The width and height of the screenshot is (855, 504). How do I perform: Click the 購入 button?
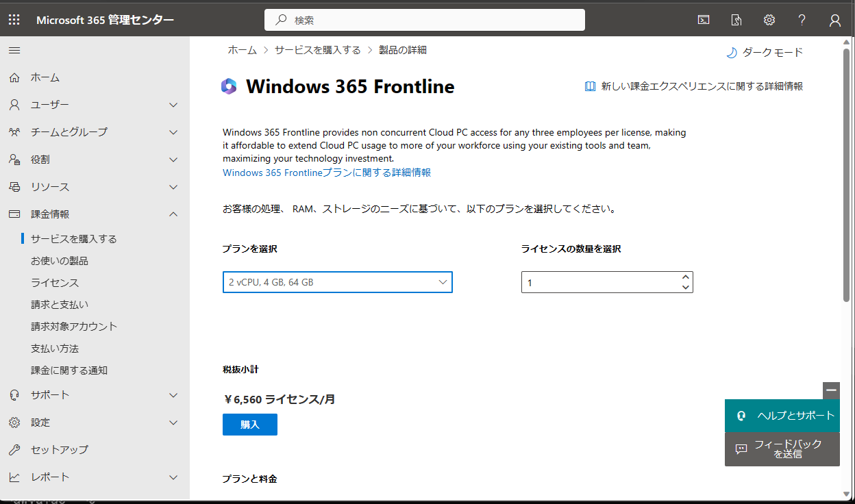pos(249,424)
